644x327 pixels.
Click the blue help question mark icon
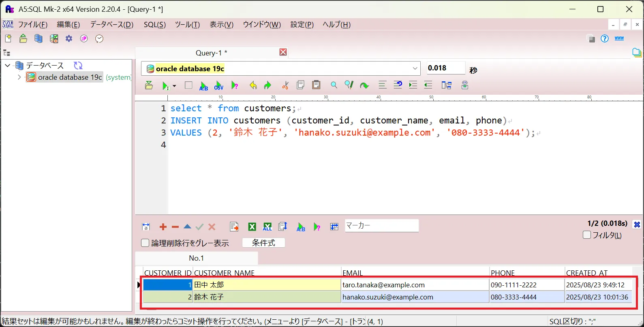tap(605, 39)
